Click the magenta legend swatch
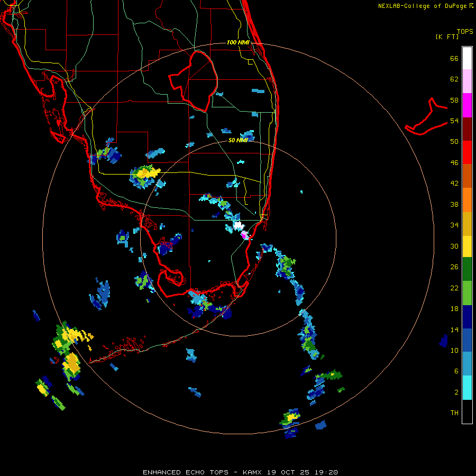This screenshot has height=476, width=476. pyautogui.click(x=467, y=105)
